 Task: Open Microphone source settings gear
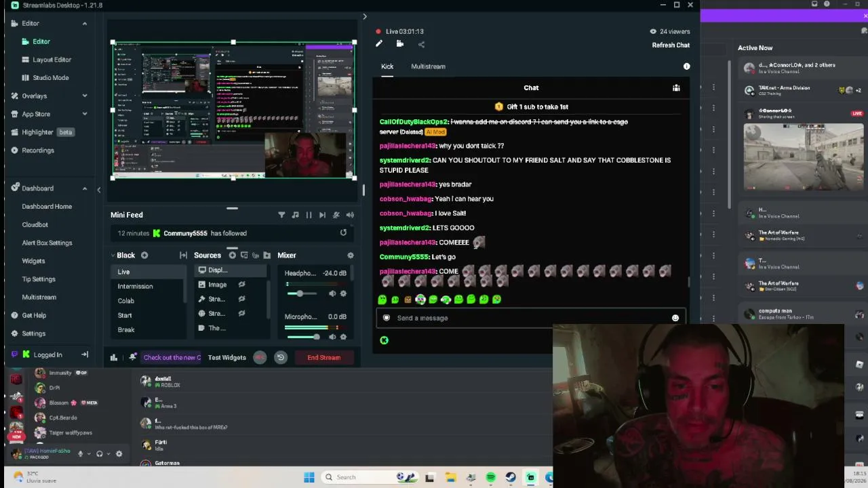tap(343, 337)
